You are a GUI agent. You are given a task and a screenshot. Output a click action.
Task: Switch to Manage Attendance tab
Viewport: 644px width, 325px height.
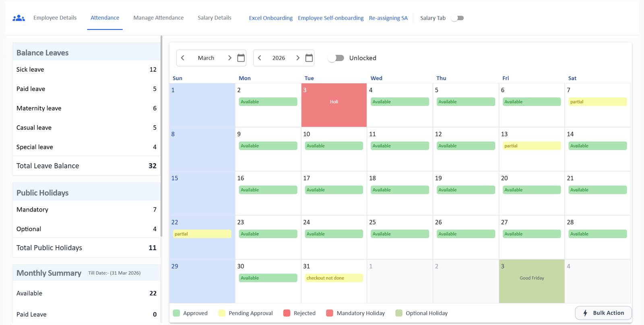(159, 18)
